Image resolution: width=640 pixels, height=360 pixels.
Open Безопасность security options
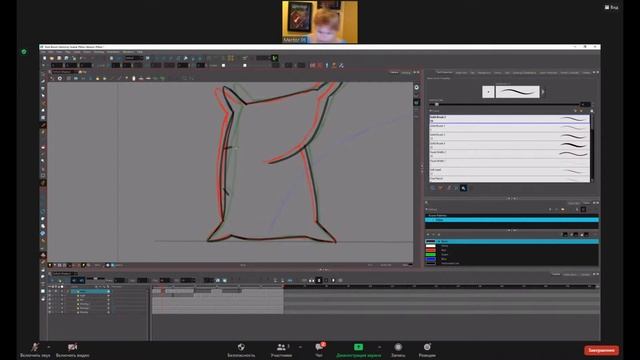(241, 350)
